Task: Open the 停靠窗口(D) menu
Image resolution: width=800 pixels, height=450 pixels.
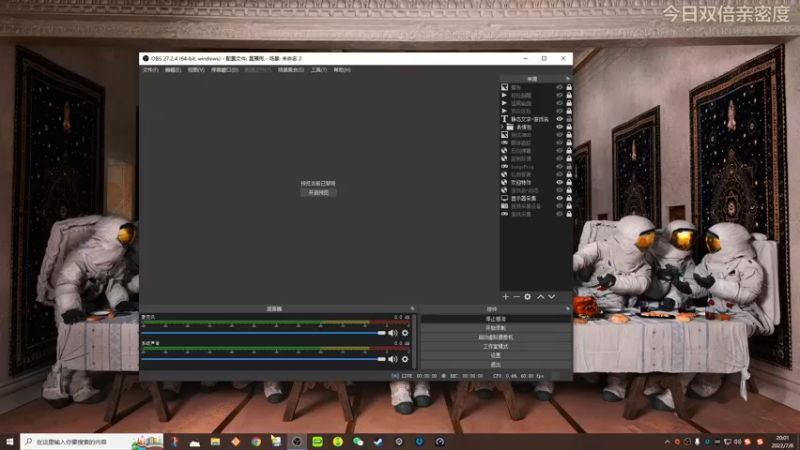Action: (224, 70)
